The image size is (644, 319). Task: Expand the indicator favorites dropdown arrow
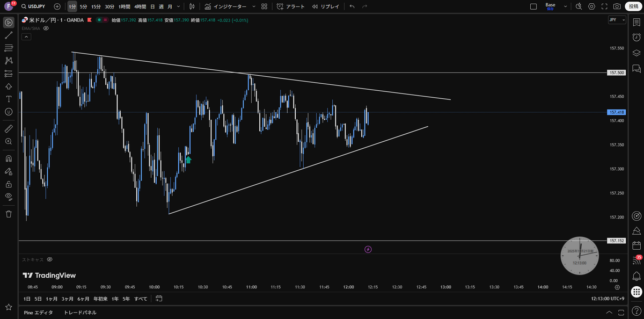pyautogui.click(x=253, y=6)
